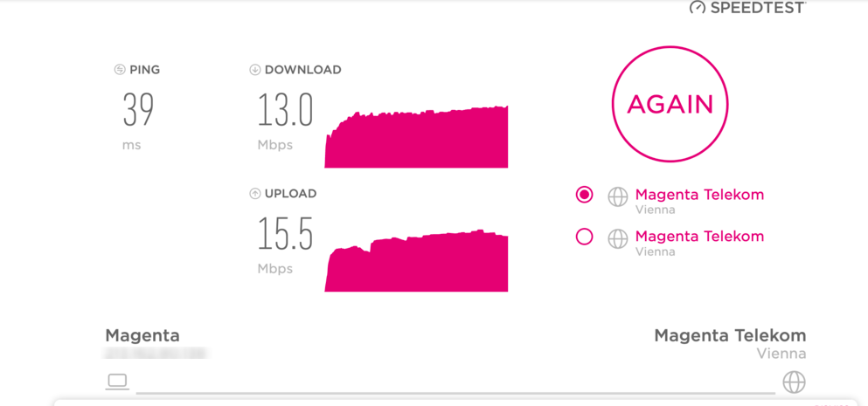This screenshot has width=868, height=406.
Task: Select the second Magenta Telekom radio button
Action: 584,237
